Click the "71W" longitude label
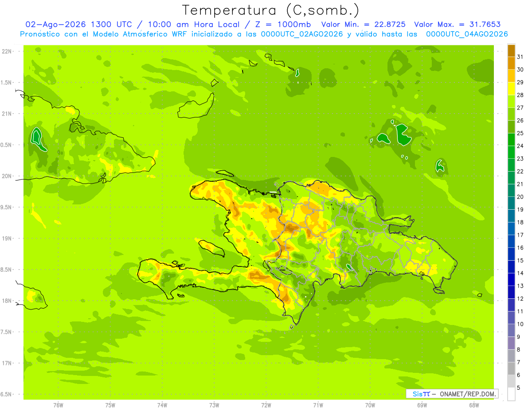Image resolution: width=532 pixels, height=411 pixels. point(318,405)
